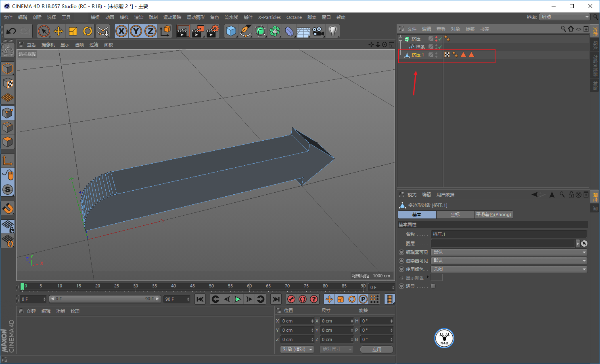Switch to Model mode
The image size is (600, 364).
8,69
